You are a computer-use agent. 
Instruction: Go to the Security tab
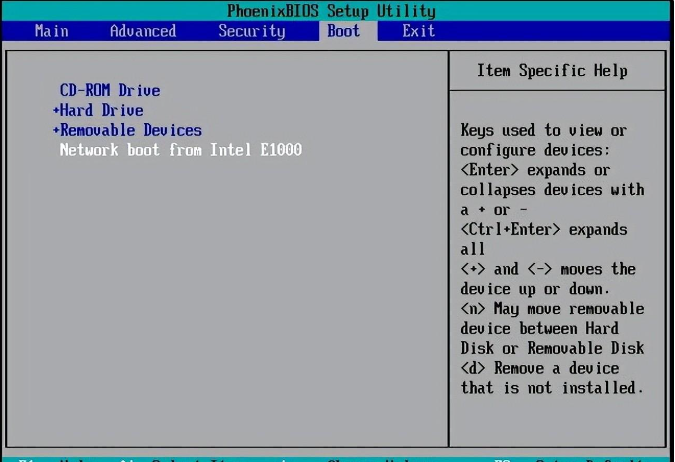tap(252, 31)
